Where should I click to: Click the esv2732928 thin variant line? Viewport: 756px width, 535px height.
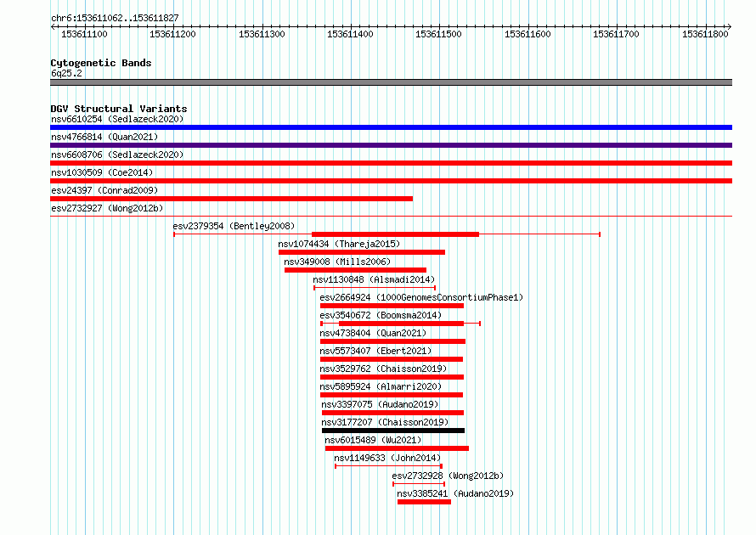click(419, 484)
